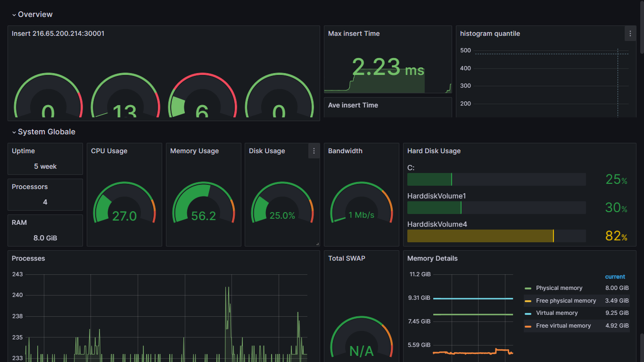Grab the Disk Usage panel corner handle

(x=317, y=244)
